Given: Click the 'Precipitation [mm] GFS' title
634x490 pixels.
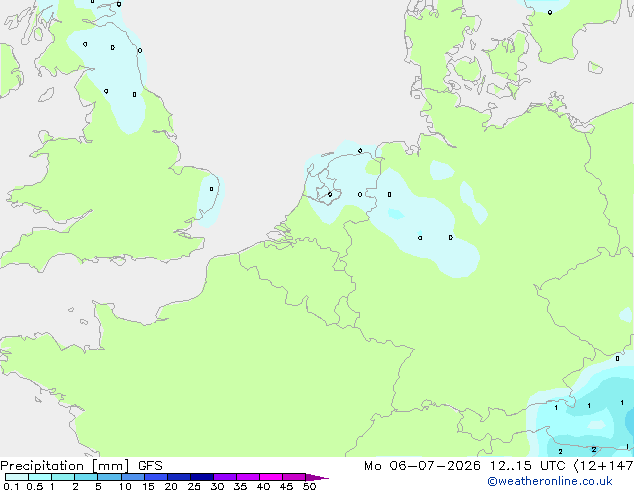Looking at the screenshot, I should pyautogui.click(x=81, y=466).
